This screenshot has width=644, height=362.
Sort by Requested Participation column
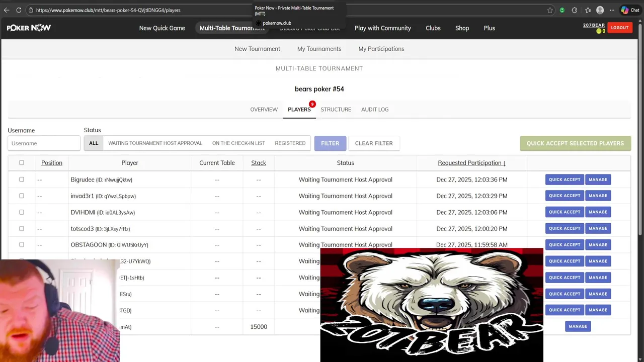tap(471, 163)
